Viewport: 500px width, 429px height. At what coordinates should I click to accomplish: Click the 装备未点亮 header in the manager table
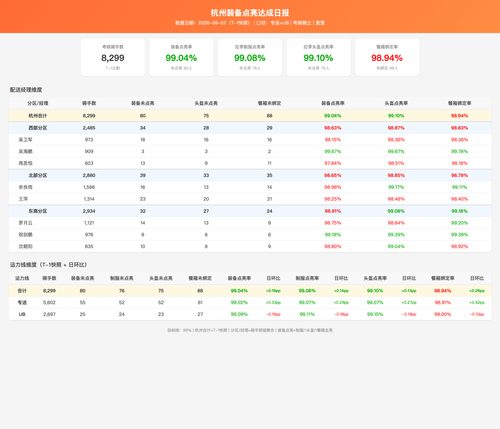click(x=143, y=103)
